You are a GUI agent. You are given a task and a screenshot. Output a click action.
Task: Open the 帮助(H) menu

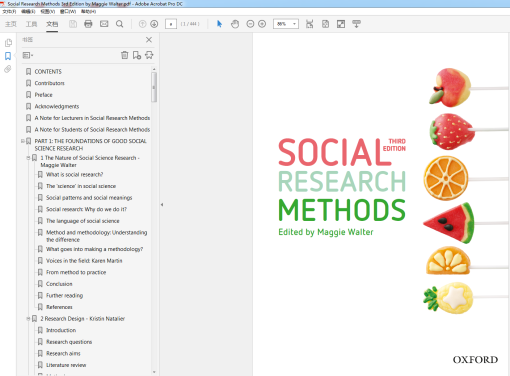pyautogui.click(x=88, y=11)
